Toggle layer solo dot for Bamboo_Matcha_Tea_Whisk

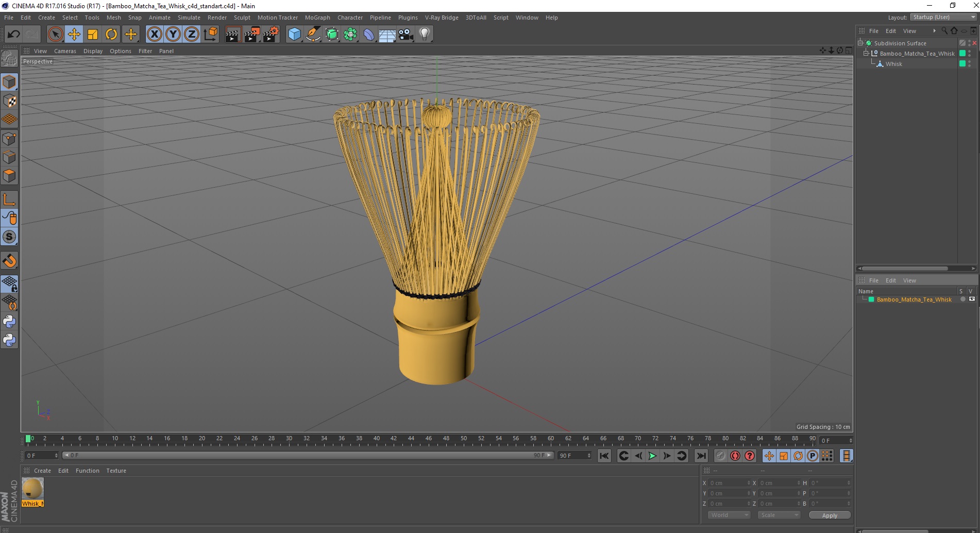point(962,299)
